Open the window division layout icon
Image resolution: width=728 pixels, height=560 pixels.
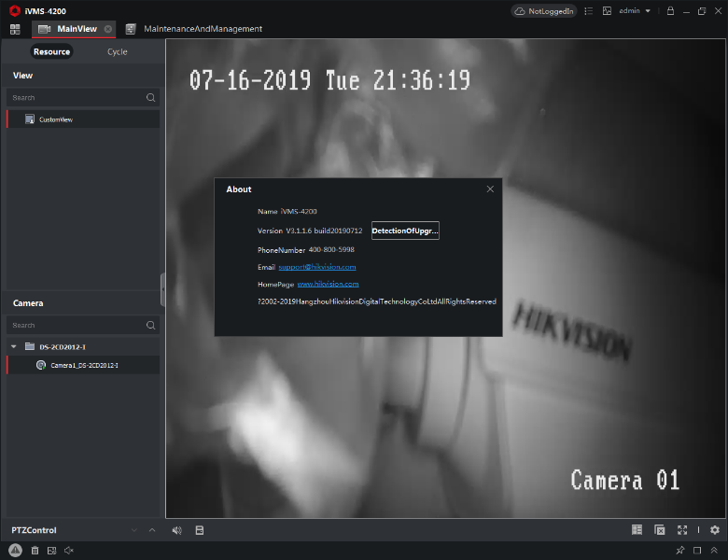click(637, 530)
